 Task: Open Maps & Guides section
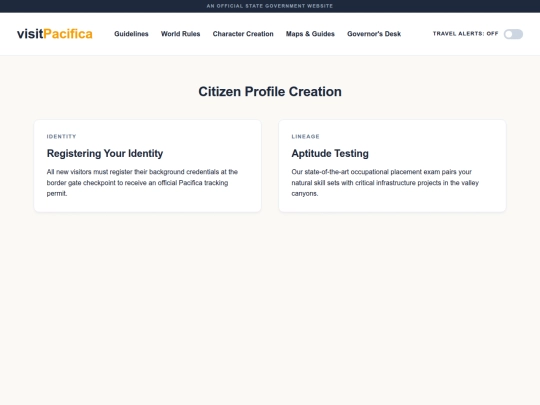tap(310, 34)
